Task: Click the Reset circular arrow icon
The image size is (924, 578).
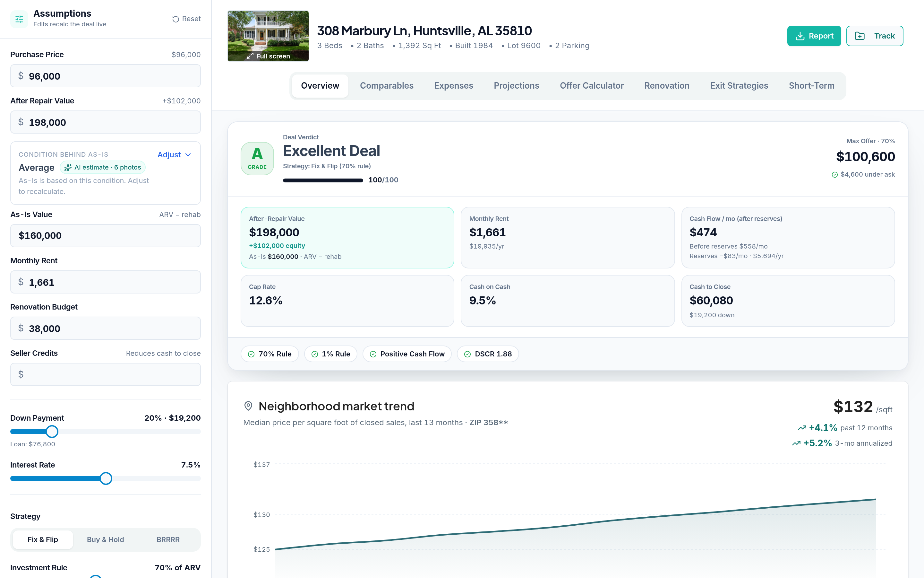Action: pos(175,19)
